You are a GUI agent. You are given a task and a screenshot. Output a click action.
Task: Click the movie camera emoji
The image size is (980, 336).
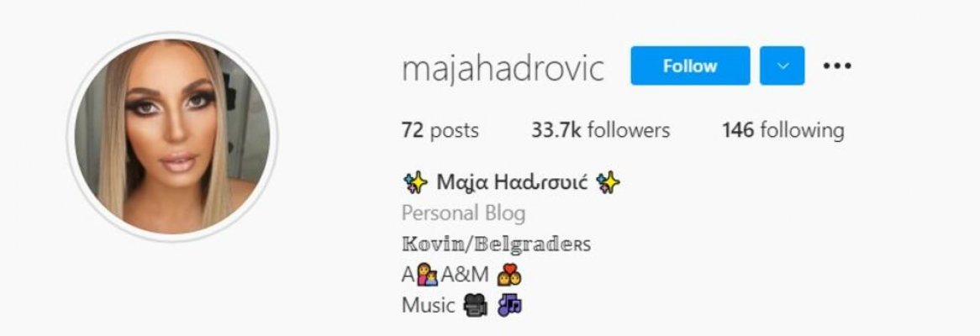[x=475, y=306]
